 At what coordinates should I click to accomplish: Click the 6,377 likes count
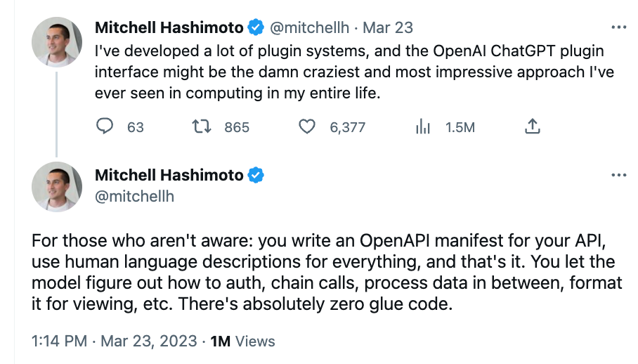click(x=348, y=127)
